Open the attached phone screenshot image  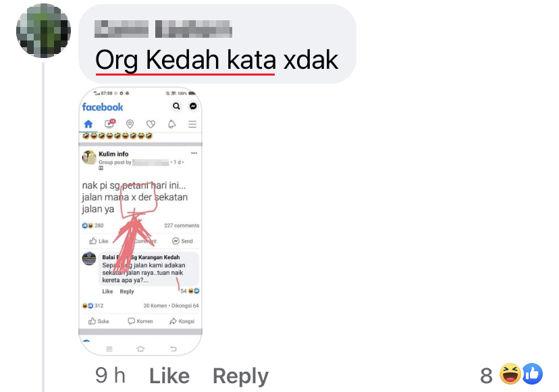tap(140, 221)
